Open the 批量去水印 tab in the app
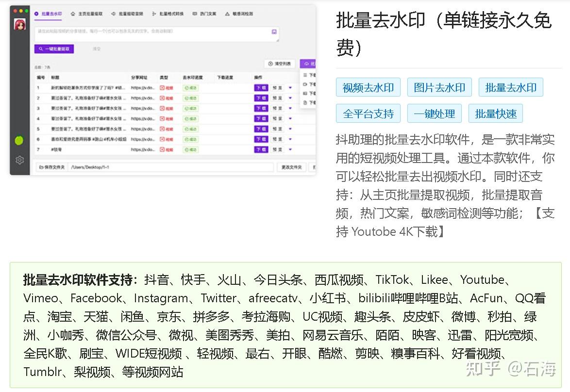 (49, 14)
